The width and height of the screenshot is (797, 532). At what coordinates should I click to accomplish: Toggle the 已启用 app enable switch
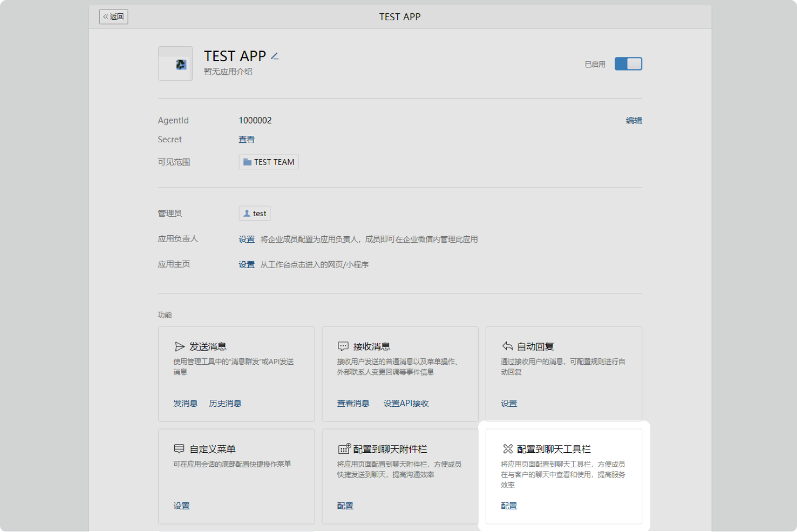pyautogui.click(x=628, y=64)
